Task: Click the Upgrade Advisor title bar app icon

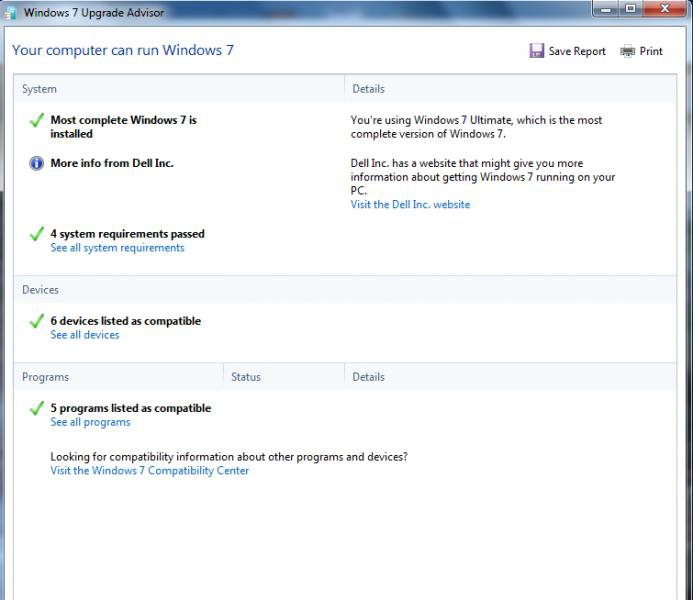Action: click(x=10, y=13)
